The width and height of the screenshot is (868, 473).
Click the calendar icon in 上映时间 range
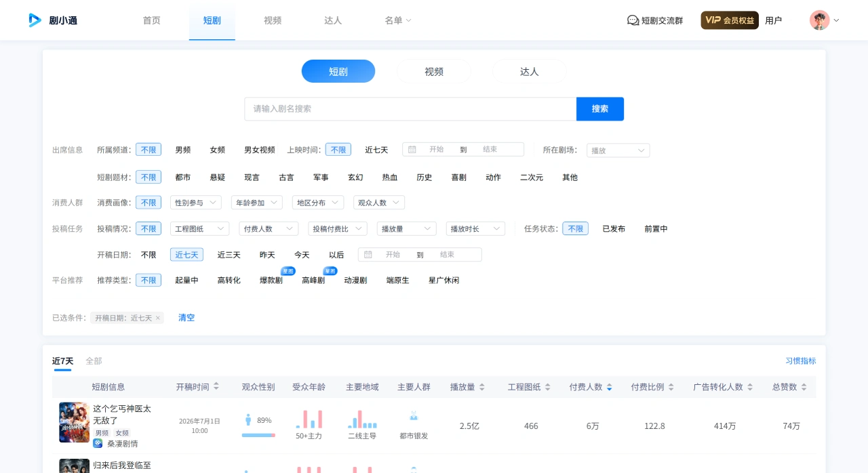[412, 149]
